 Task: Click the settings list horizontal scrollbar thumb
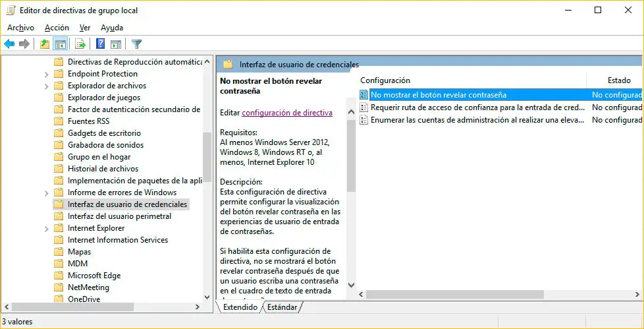click(454, 295)
